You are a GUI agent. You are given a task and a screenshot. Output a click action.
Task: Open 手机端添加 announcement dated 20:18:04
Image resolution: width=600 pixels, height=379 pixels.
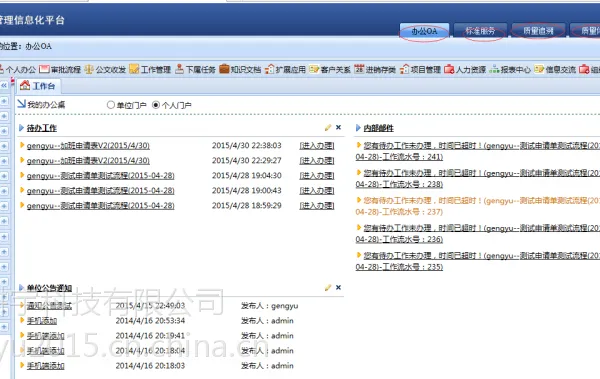click(x=46, y=351)
